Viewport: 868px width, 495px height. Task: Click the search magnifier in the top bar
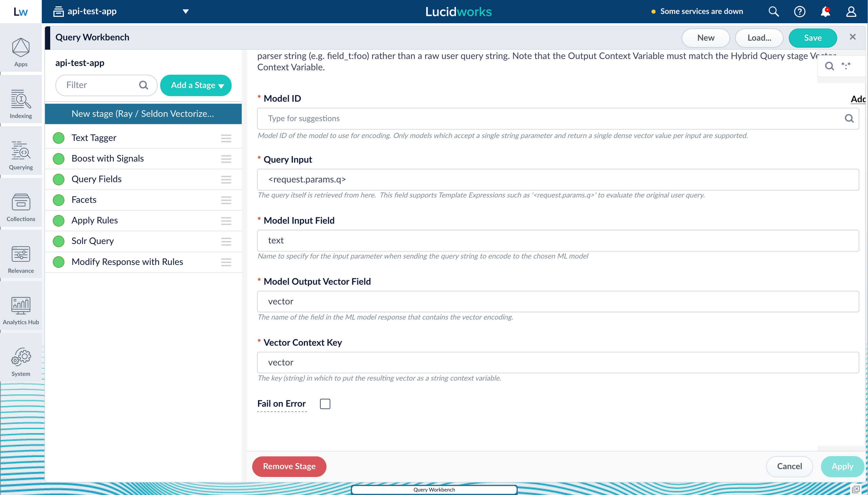click(773, 12)
